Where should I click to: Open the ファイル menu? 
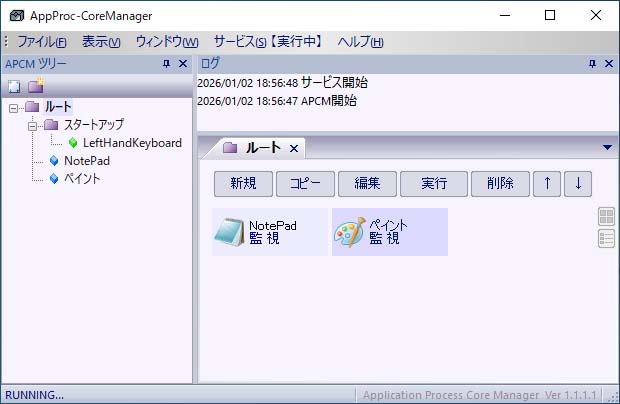coord(41,42)
